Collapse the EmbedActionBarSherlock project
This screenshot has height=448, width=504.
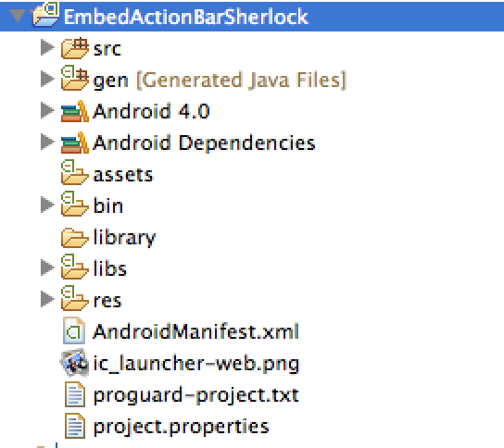coord(18,16)
